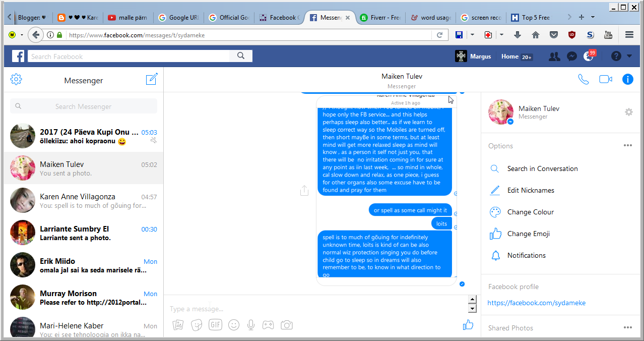644x341 pixels.
Task: Compose a new message
Action: pyautogui.click(x=152, y=79)
